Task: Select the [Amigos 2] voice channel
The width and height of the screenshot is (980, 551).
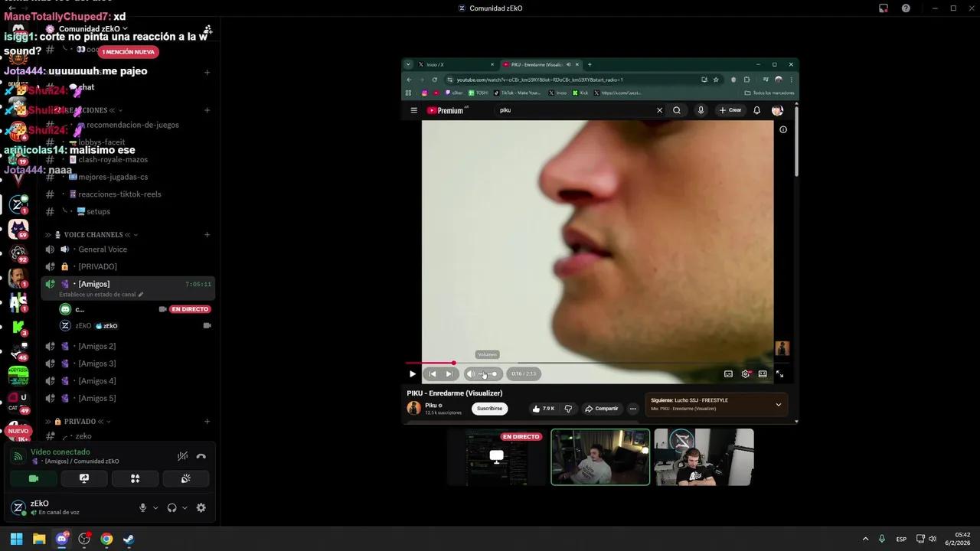Action: coord(96,346)
